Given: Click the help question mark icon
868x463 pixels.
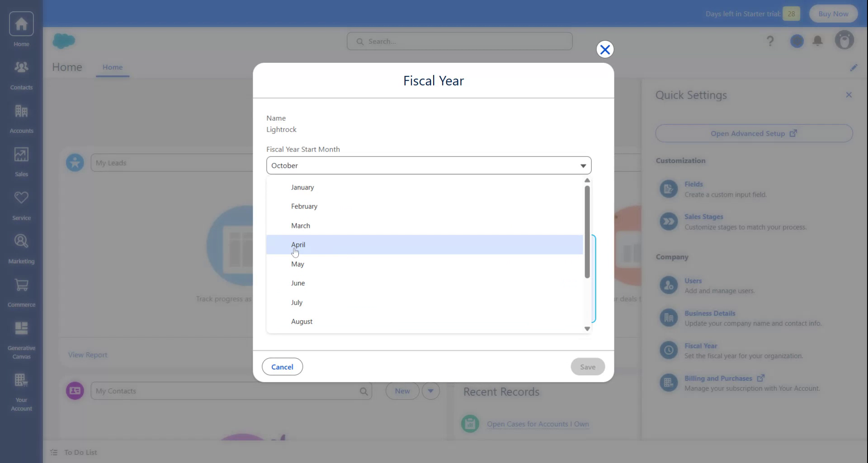Looking at the screenshot, I should pyautogui.click(x=770, y=41).
